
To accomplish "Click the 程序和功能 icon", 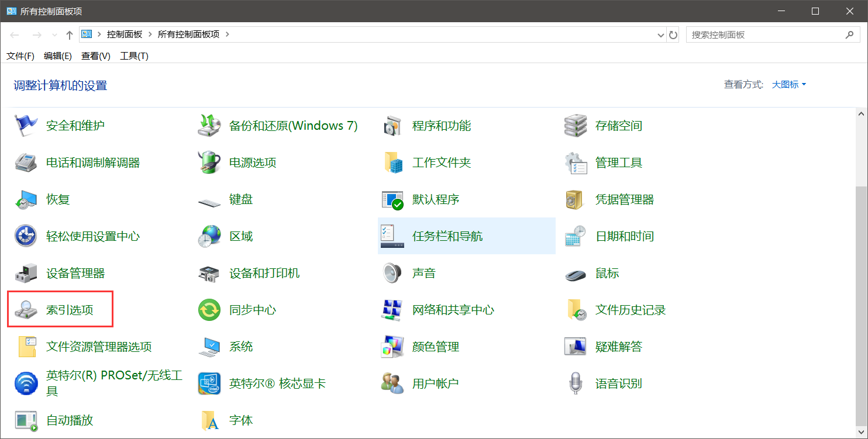I will pyautogui.click(x=392, y=126).
